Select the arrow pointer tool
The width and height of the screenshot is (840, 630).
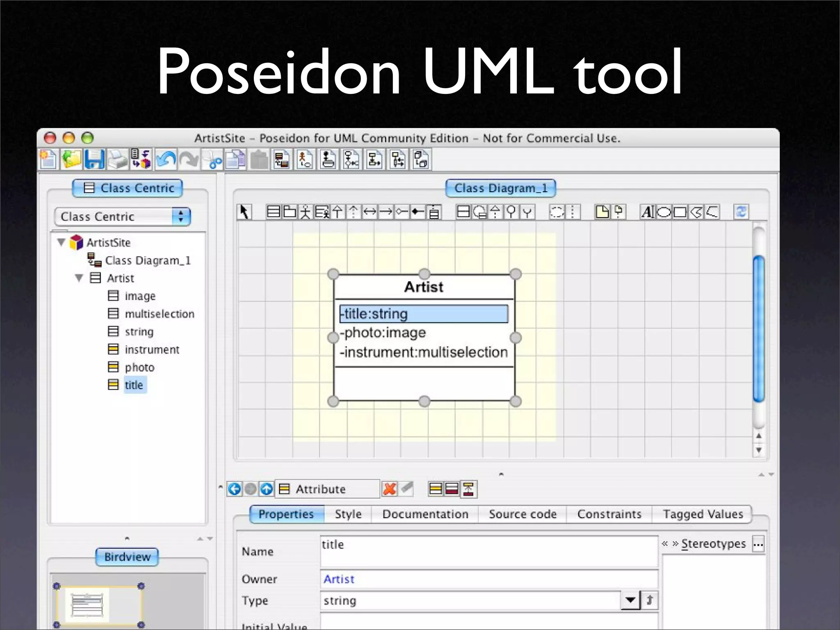(x=244, y=212)
